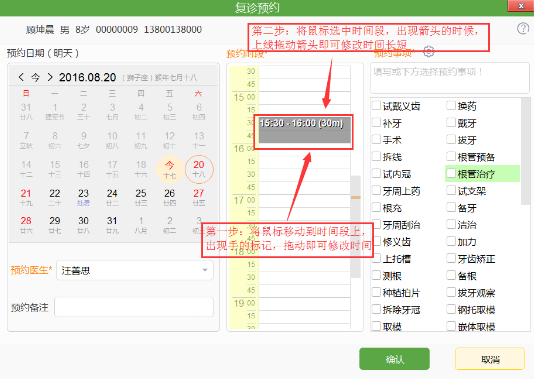534x379 pixels.
Task: Go to previous month arrow
Action: [21, 77]
